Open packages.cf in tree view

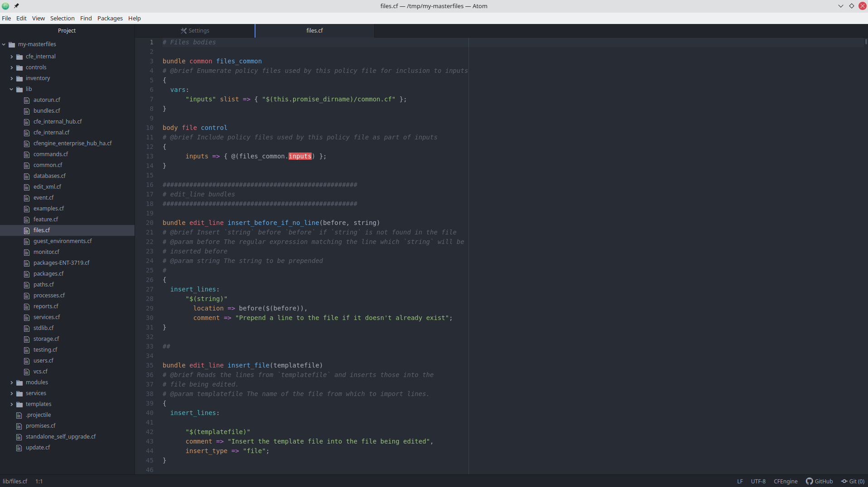click(x=48, y=274)
